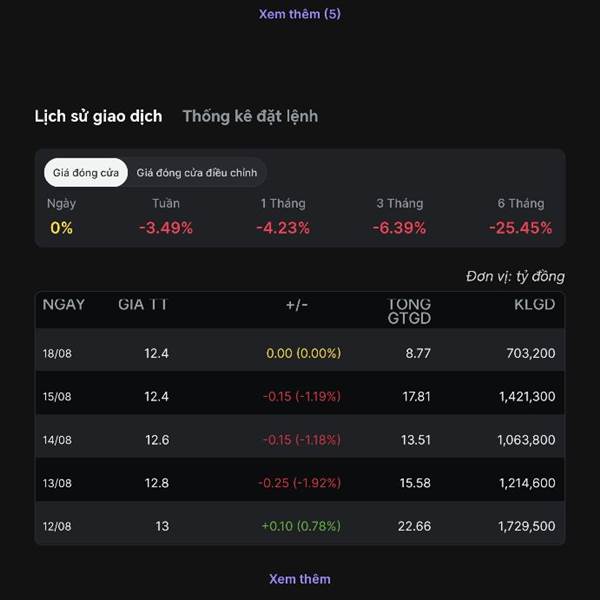The image size is (600, 600).
Task: Select the Tuần -3.49% change period
Action: point(166,216)
